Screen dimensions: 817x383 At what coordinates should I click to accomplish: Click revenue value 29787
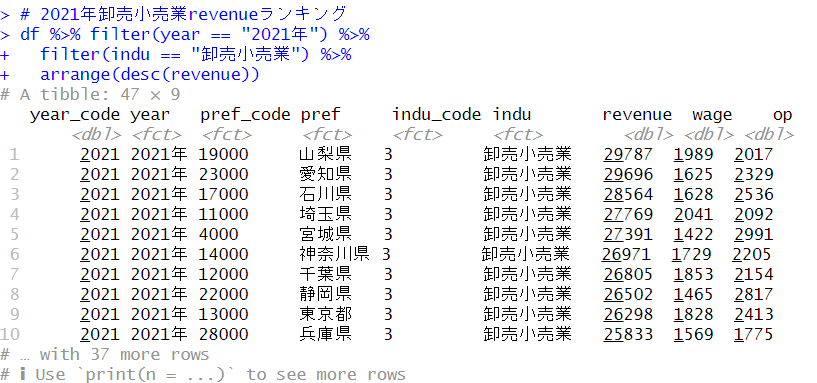[x=628, y=154]
